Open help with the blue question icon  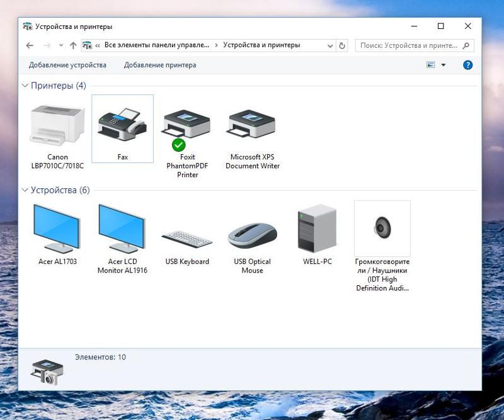467,65
